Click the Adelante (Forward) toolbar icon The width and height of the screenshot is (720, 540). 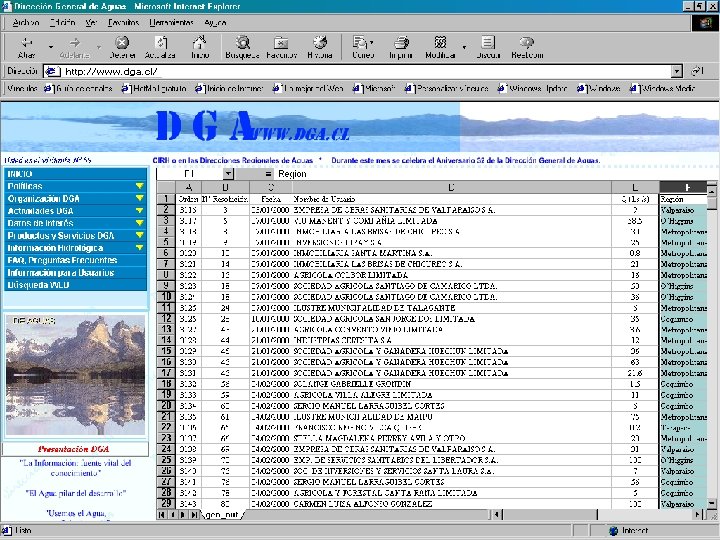pos(75,43)
